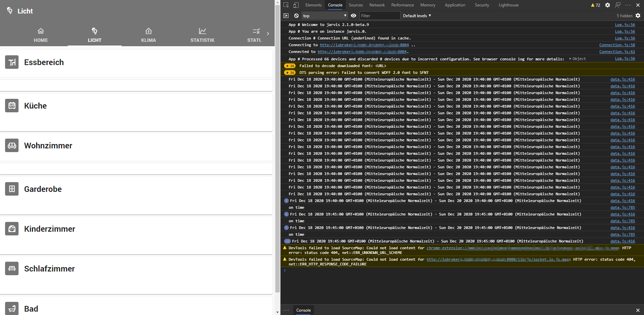Expand grouped OTS parsing error warnings
The width and height of the screenshot is (644, 315).
pos(290,73)
